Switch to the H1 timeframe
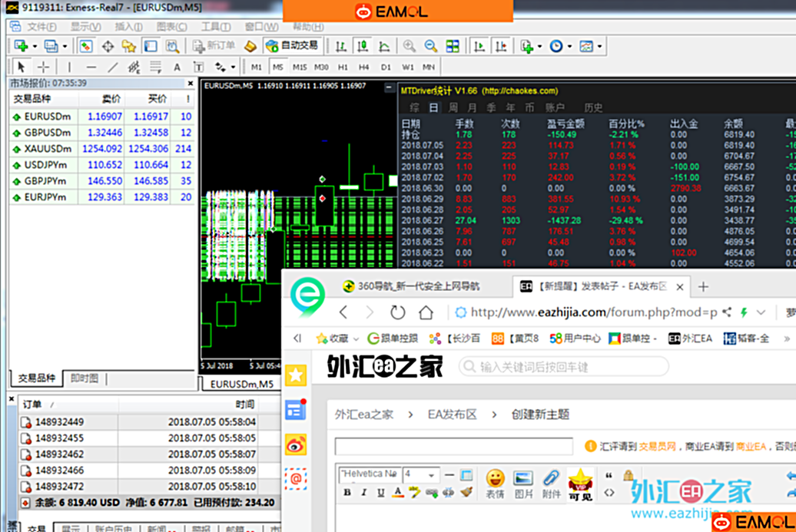 point(343,67)
